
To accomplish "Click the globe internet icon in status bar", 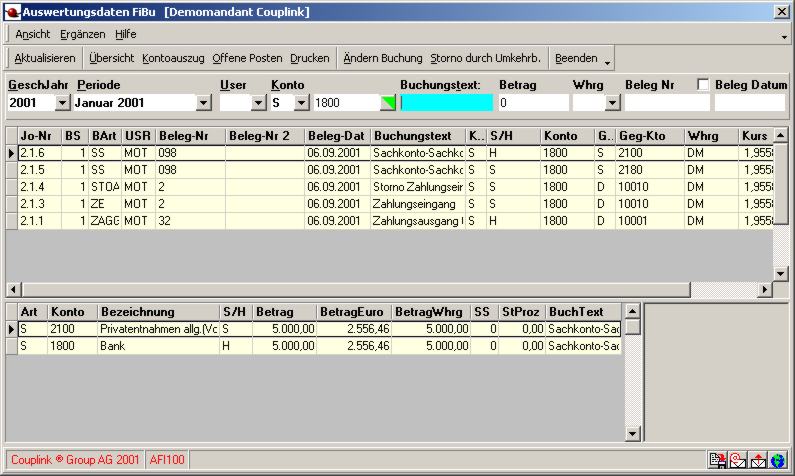I will pyautogui.click(x=777, y=461).
